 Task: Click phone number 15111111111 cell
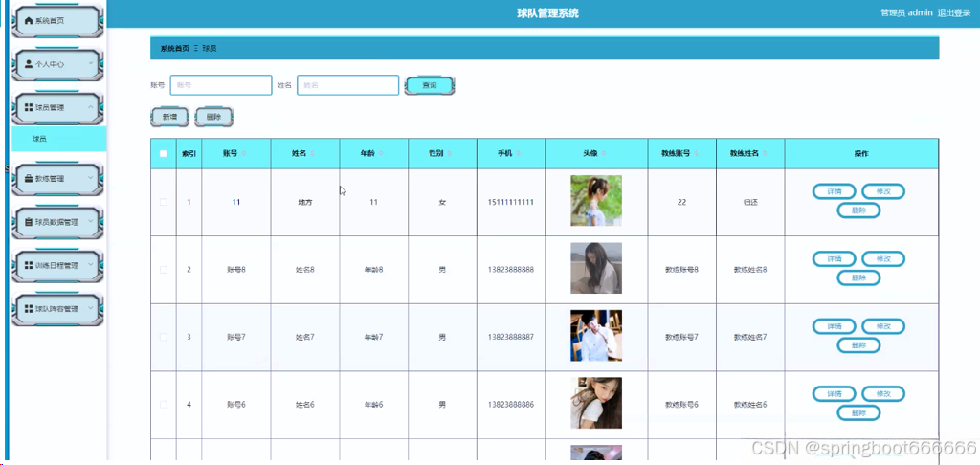[511, 203]
